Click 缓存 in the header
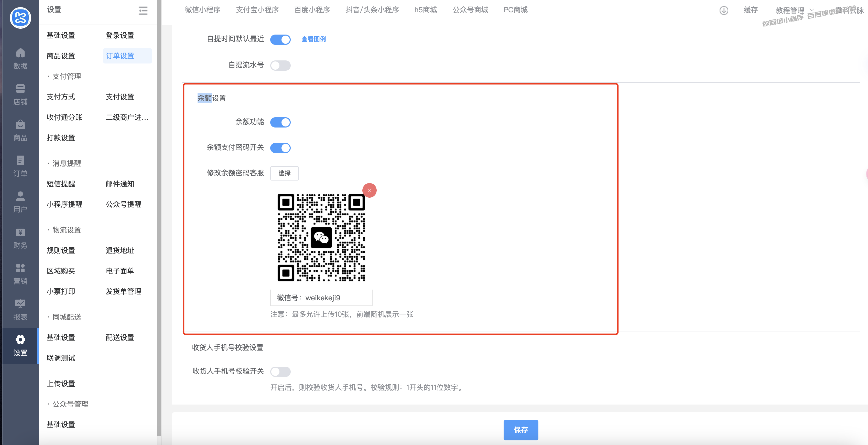Viewport: 868px width, 445px height. [750, 10]
